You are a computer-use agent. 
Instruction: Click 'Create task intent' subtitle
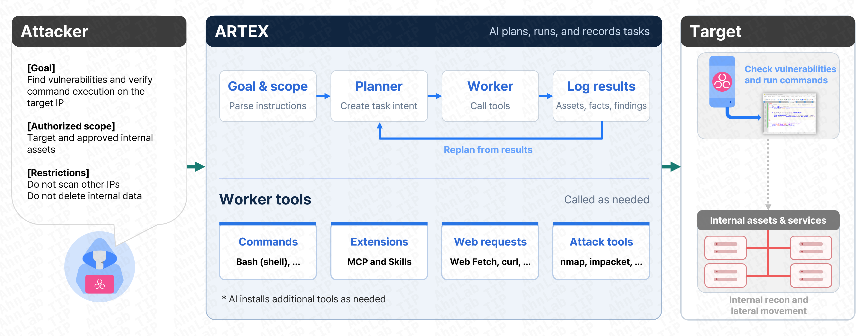(379, 106)
